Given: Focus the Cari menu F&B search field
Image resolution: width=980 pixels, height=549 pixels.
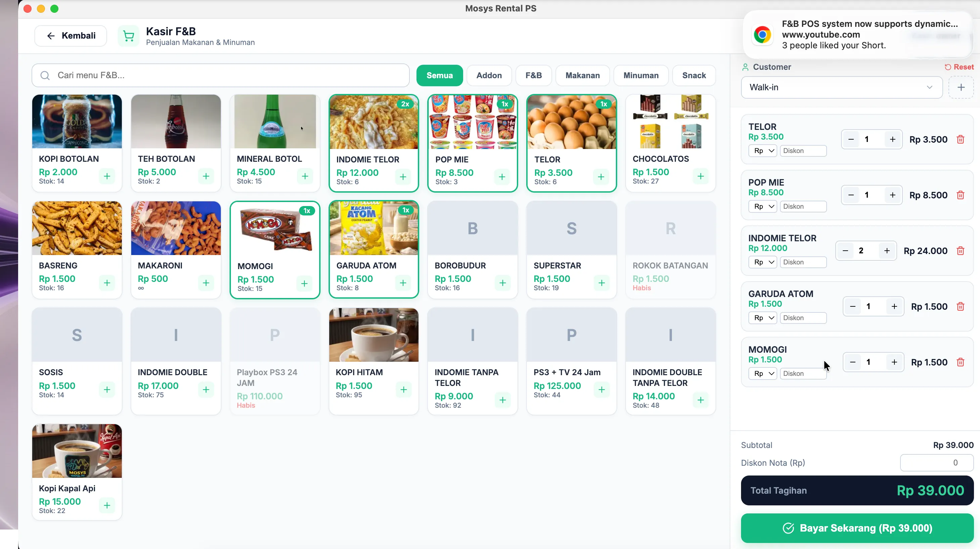Looking at the screenshot, I should 220,75.
